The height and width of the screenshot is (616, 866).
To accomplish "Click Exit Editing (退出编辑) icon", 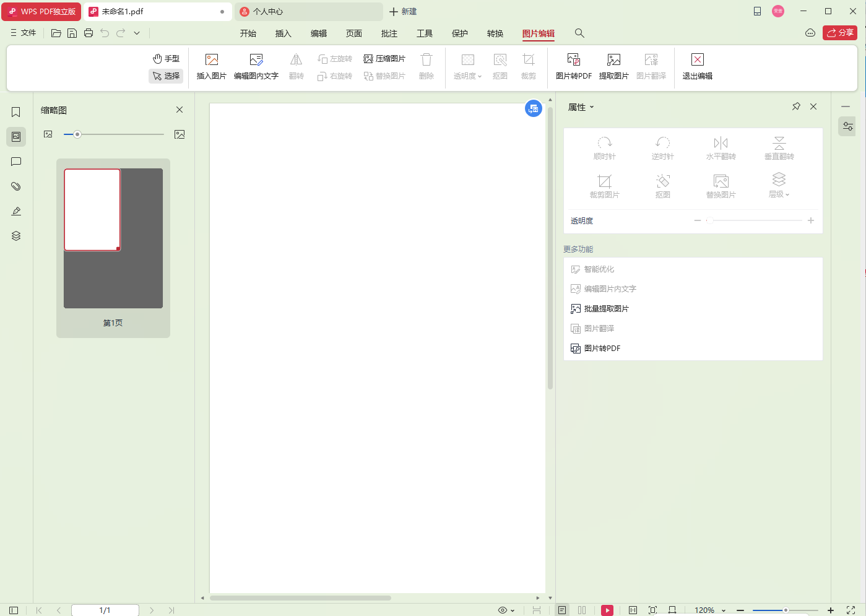I will [x=697, y=66].
